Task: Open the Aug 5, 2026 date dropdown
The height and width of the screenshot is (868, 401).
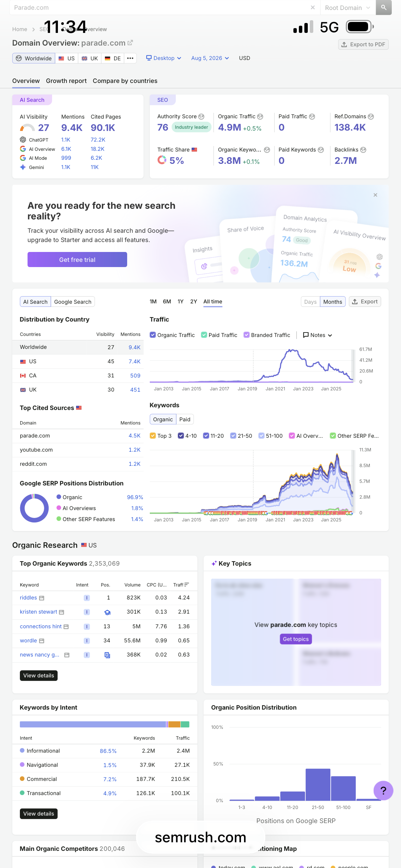Action: [210, 58]
